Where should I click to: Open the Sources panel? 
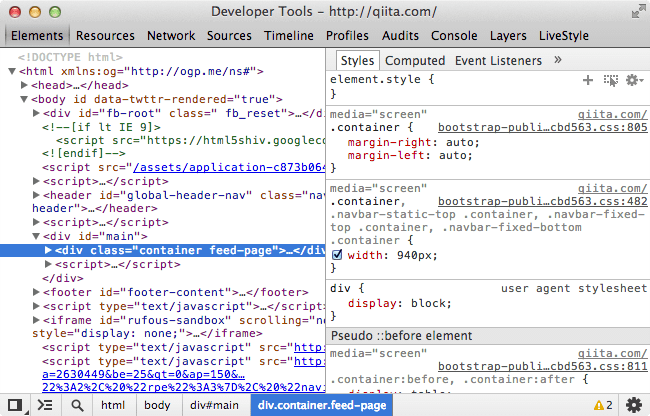point(229,36)
